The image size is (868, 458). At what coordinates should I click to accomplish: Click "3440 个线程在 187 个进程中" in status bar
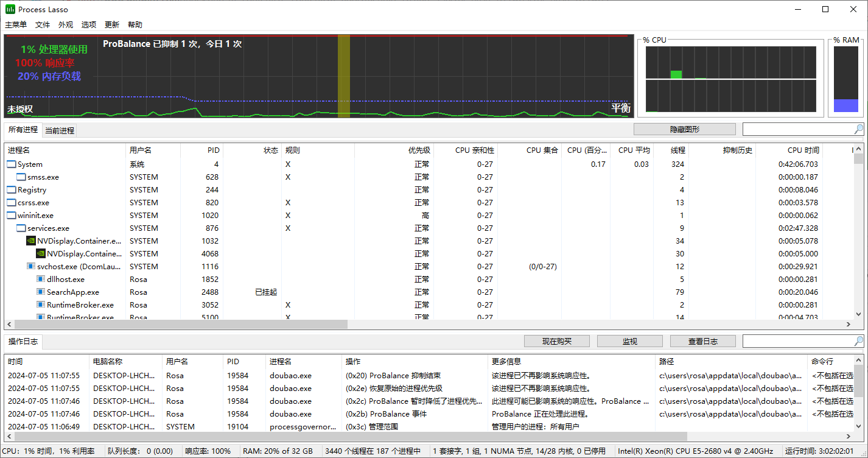tap(373, 451)
